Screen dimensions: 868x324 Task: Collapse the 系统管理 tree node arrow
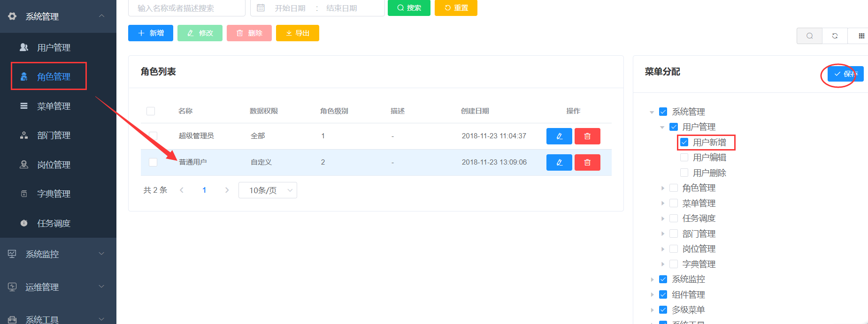pos(652,112)
